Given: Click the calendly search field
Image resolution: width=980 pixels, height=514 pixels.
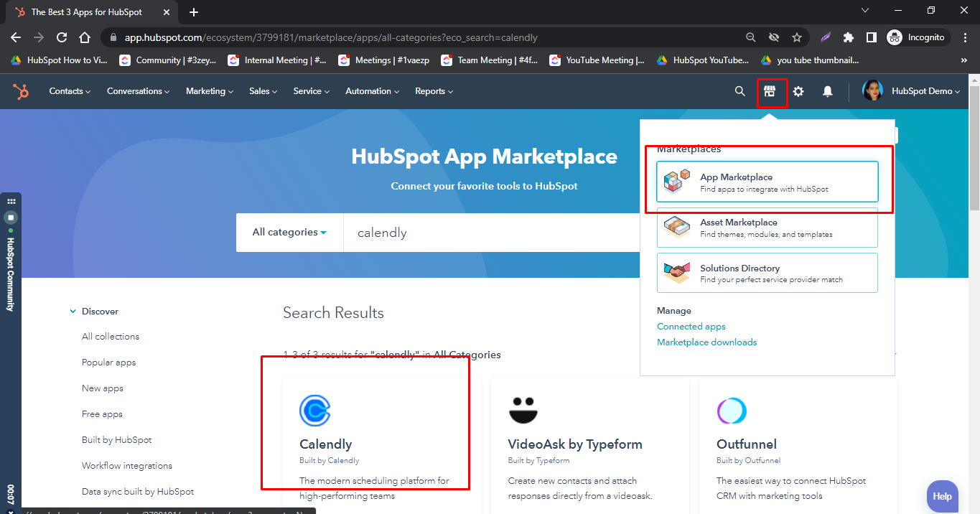Looking at the screenshot, I should (x=488, y=233).
